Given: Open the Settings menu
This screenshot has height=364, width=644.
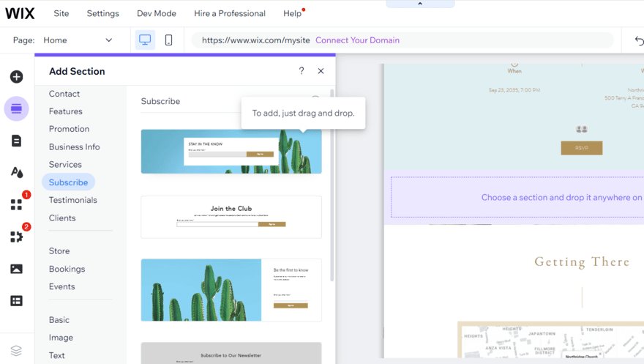Looking at the screenshot, I should [102, 13].
